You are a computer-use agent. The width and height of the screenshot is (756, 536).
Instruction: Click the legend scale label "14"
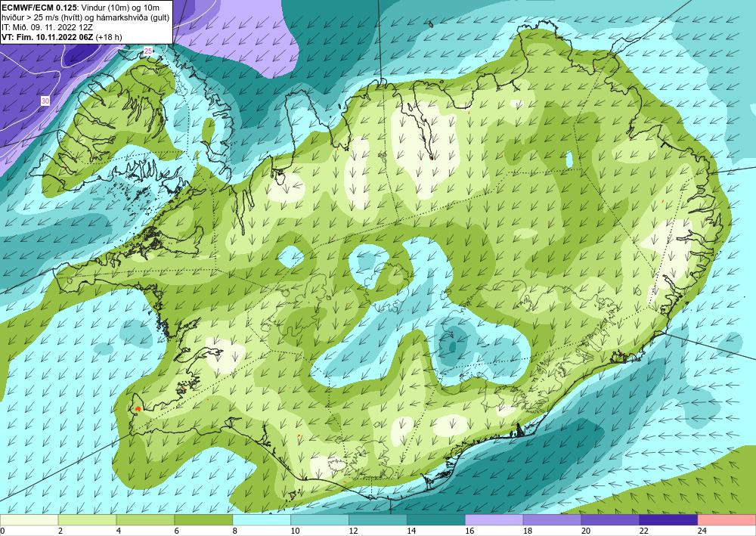tap(411, 531)
